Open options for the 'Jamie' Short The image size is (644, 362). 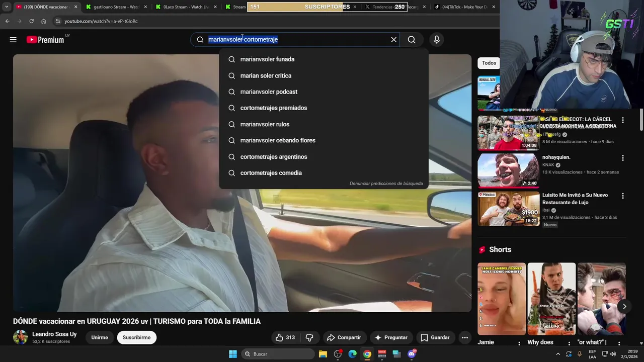tap(519, 343)
